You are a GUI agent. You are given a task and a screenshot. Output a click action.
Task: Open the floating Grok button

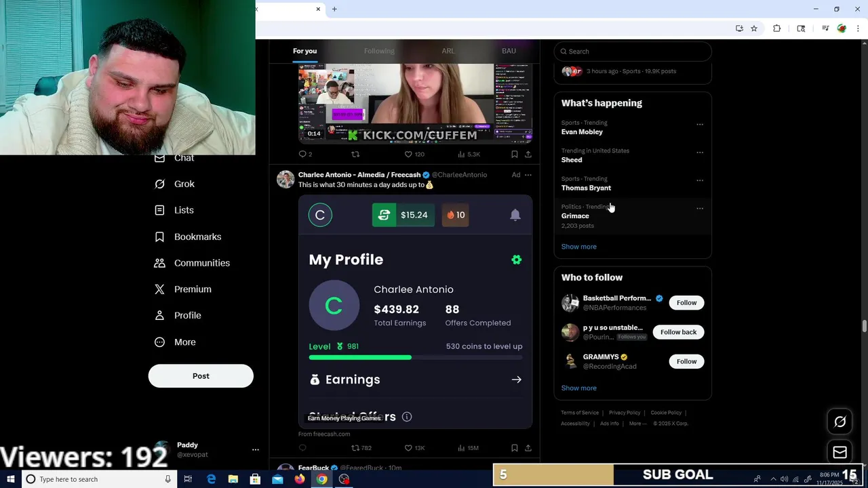[840, 422]
